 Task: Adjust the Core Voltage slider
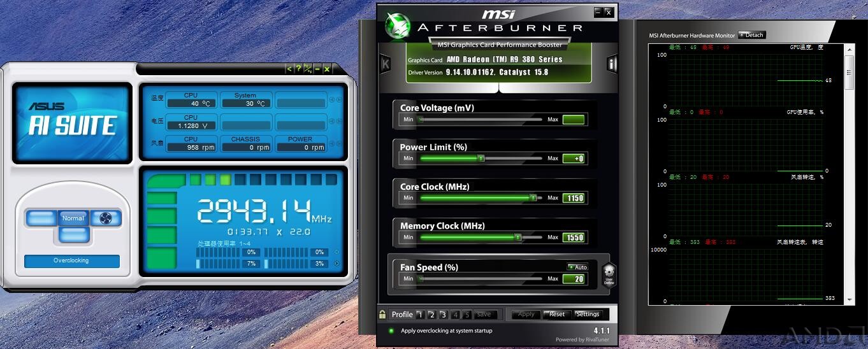coord(481,119)
